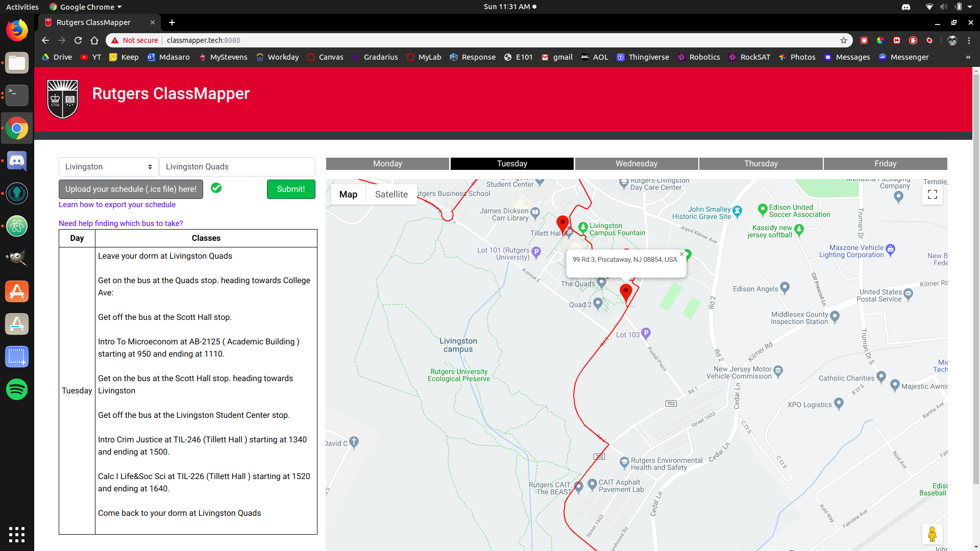This screenshot has width=980, height=551.
Task: Click the Lot 103 parking map icon
Action: tap(646, 332)
